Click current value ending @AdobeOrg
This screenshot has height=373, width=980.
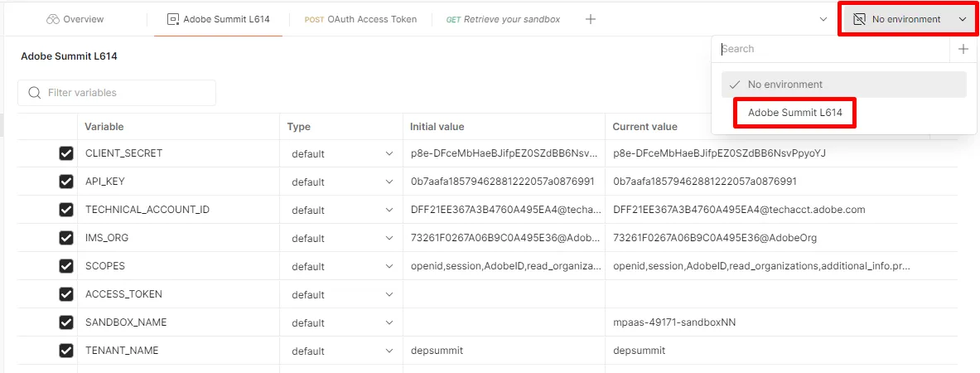[x=715, y=238]
